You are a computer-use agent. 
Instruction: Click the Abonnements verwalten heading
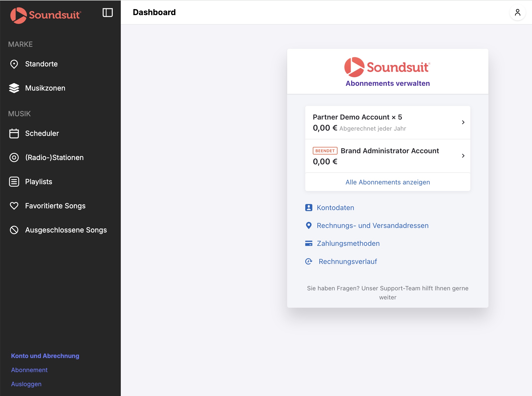click(x=388, y=83)
